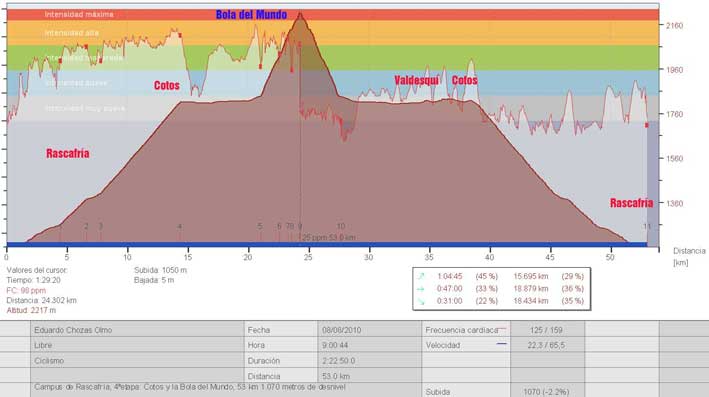Click the 'Campus de Rascafría, 4ªetapa' note text
This screenshot has width=709, height=397.
190,387
